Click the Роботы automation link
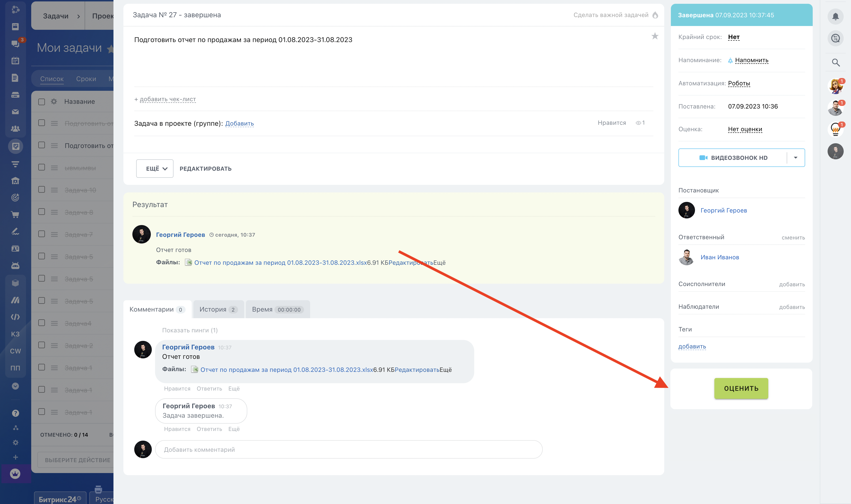 (x=739, y=83)
